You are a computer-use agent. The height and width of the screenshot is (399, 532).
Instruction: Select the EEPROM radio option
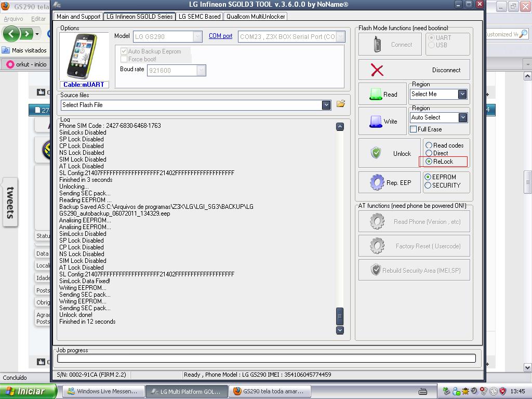click(428, 177)
